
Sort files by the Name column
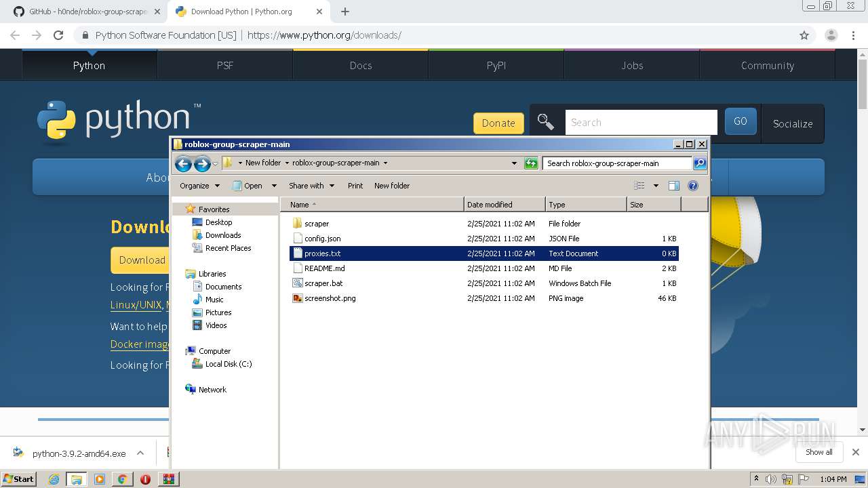[x=372, y=205]
